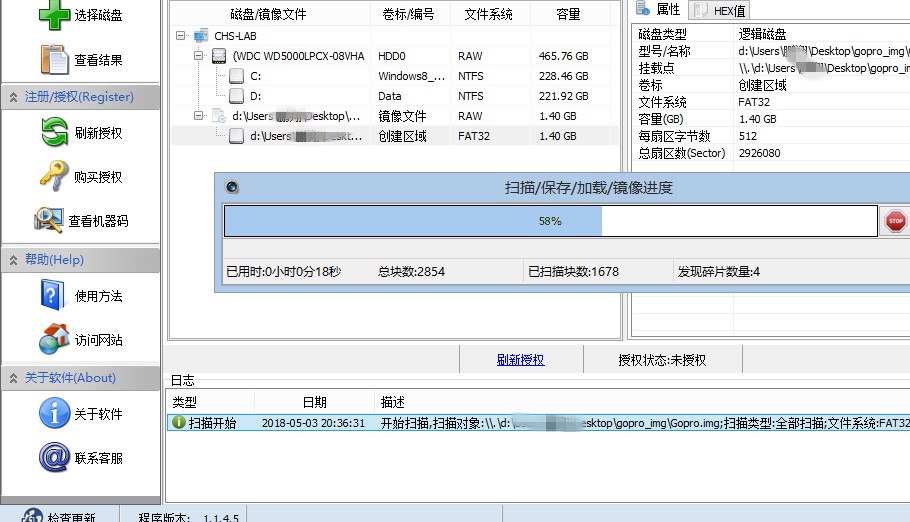Click the 发现碎片数量:4 field

pos(718,272)
